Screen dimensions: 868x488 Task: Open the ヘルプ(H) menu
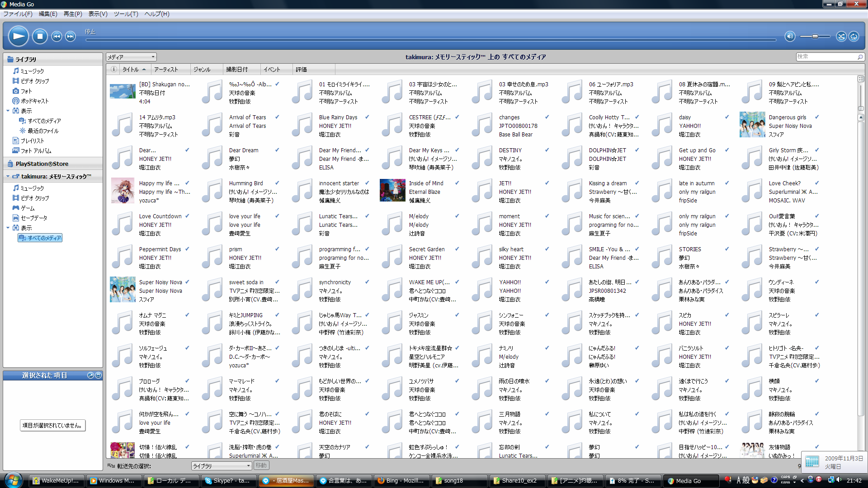[x=157, y=14]
